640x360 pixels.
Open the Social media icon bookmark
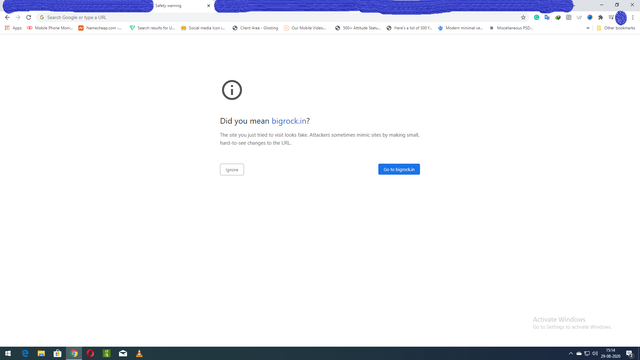point(203,28)
